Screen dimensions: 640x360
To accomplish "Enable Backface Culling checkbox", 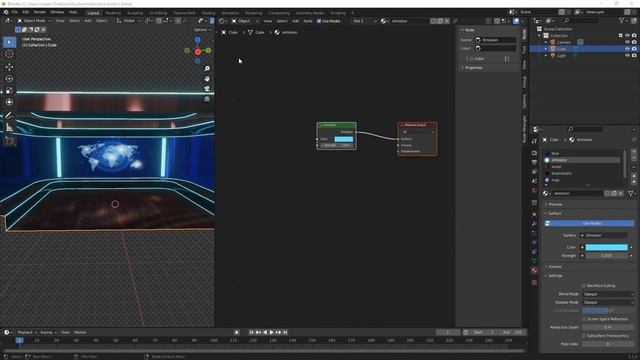I will click(x=584, y=286).
